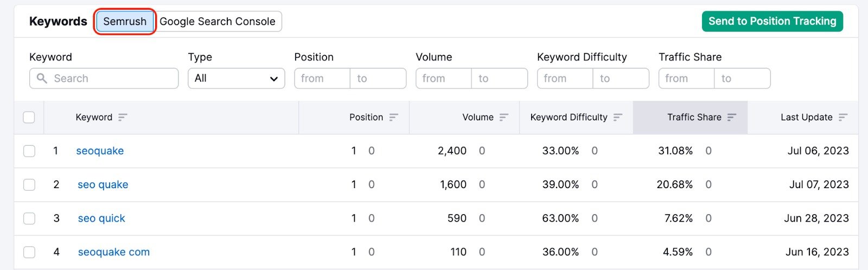Click the Last Update column header label
This screenshot has height=270, width=868.
pos(807,117)
